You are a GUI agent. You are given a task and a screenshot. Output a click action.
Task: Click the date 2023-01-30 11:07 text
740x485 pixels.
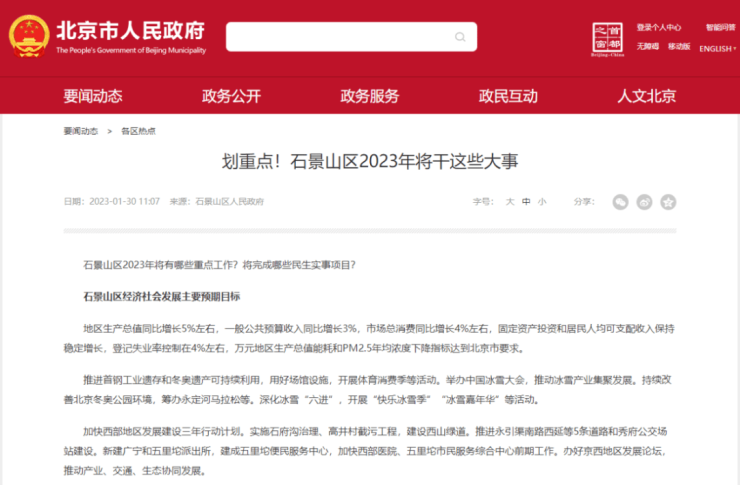(125, 202)
